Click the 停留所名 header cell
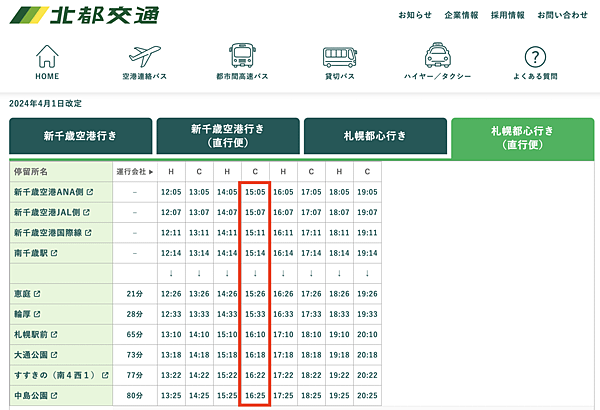The height and width of the screenshot is (410, 600). 61,172
